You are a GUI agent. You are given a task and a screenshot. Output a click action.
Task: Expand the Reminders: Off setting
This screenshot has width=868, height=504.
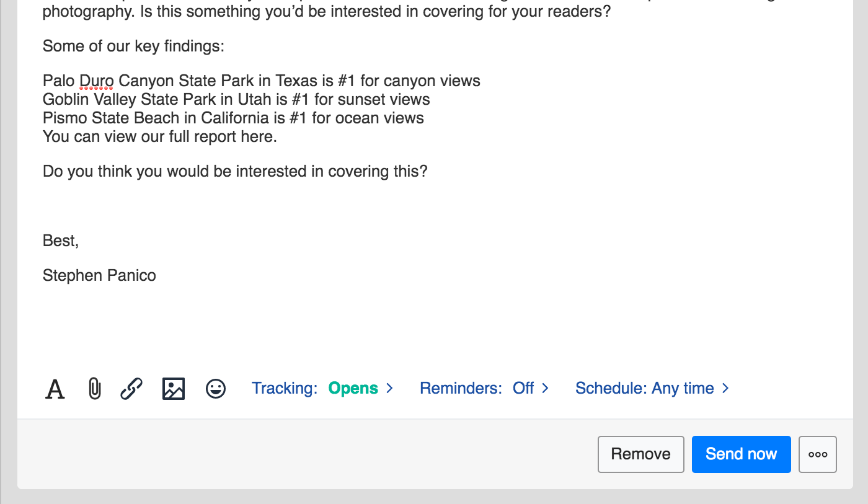[484, 389]
